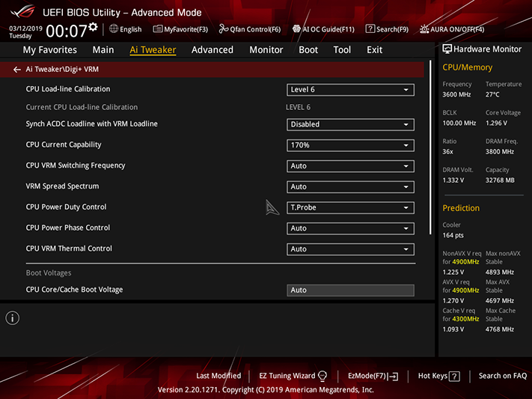Open CPU VRM Thermal Control dropdown
Image resolution: width=532 pixels, height=399 pixels.
tap(350, 249)
